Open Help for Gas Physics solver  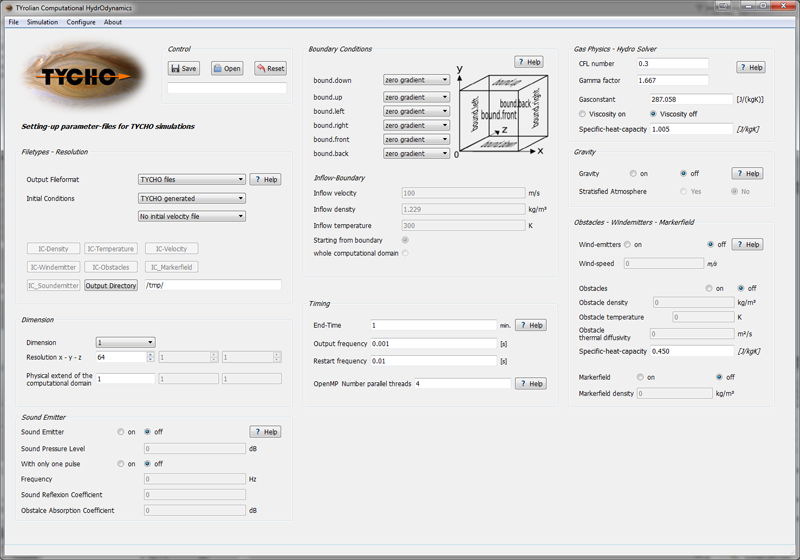click(x=751, y=67)
